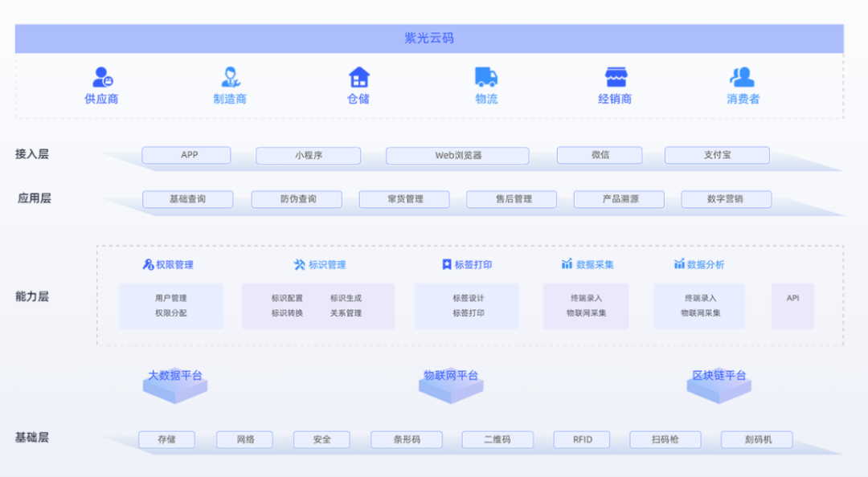Click the 紫光云码 title banner
868x477 pixels.
[429, 39]
